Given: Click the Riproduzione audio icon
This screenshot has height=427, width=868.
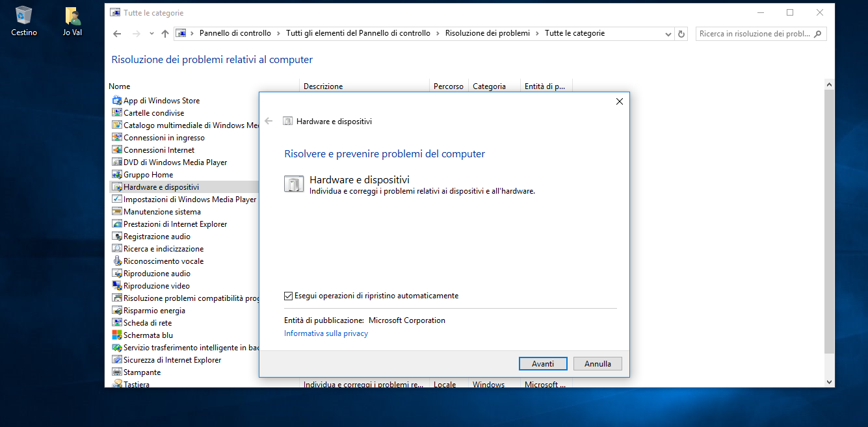Looking at the screenshot, I should pyautogui.click(x=117, y=274).
